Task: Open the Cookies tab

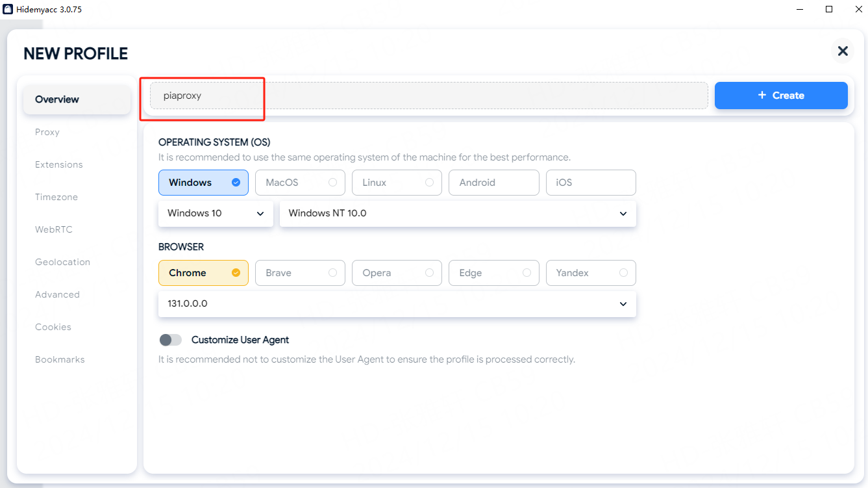Action: pyautogui.click(x=53, y=327)
